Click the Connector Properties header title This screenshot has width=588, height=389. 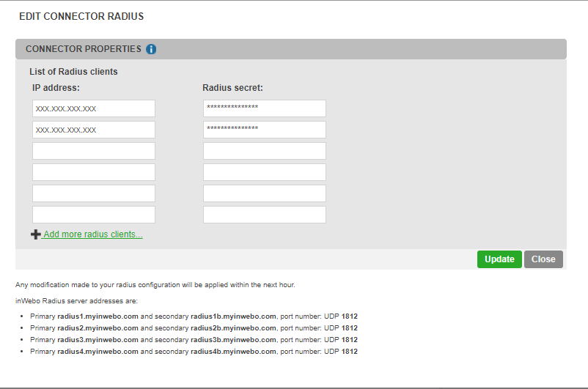coord(83,49)
